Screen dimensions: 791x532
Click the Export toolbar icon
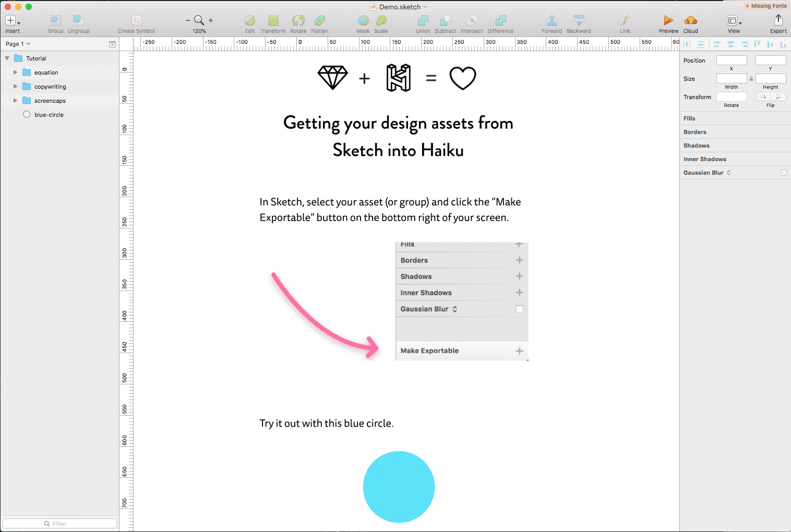778,20
